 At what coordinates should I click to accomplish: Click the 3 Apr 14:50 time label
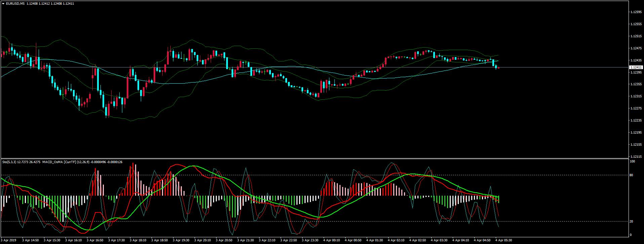(30, 240)
